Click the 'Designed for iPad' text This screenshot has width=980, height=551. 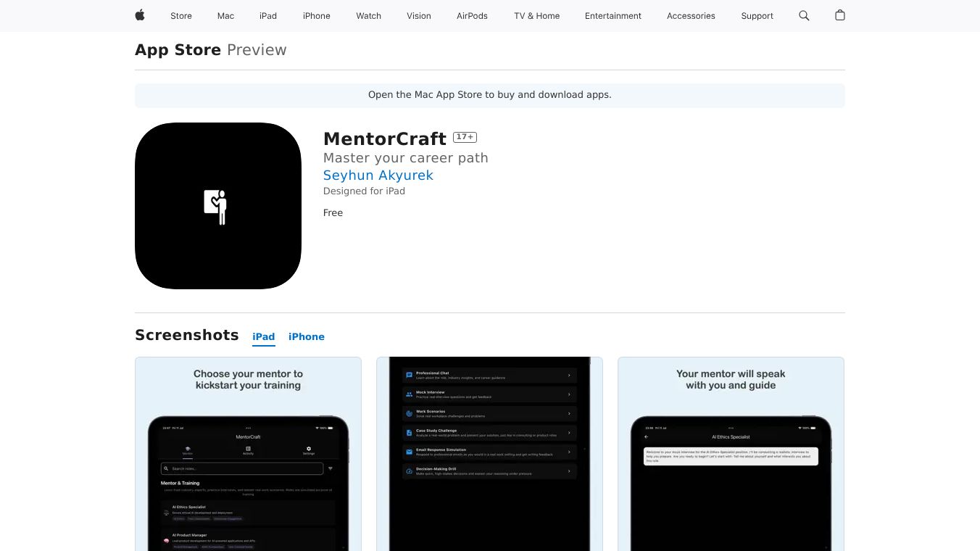364,191
